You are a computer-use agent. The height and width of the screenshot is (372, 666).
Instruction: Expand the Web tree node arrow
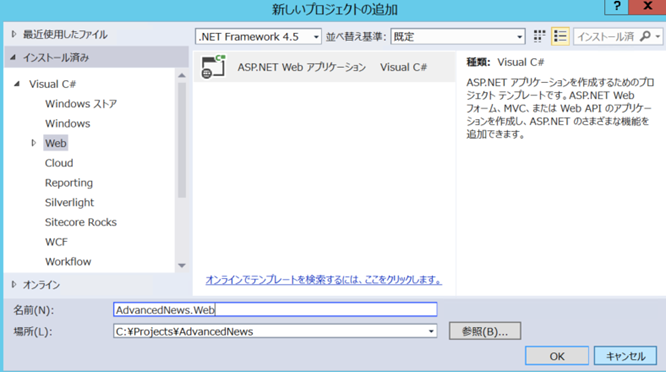pyautogui.click(x=34, y=143)
